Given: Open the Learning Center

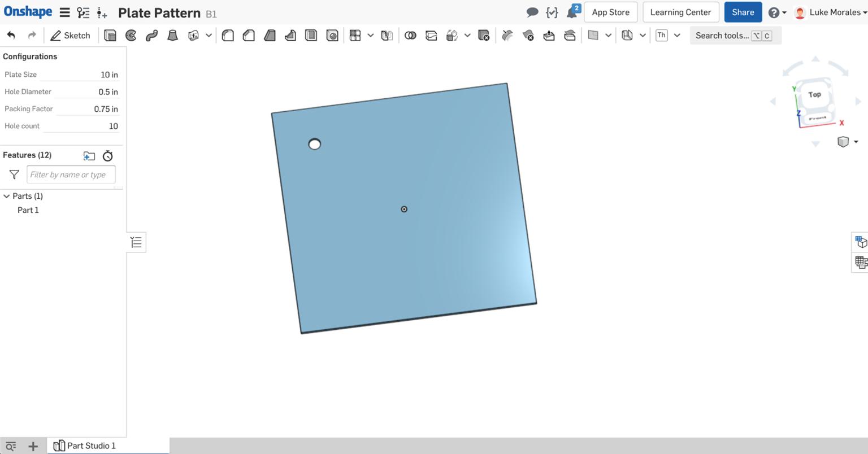Looking at the screenshot, I should [x=680, y=12].
